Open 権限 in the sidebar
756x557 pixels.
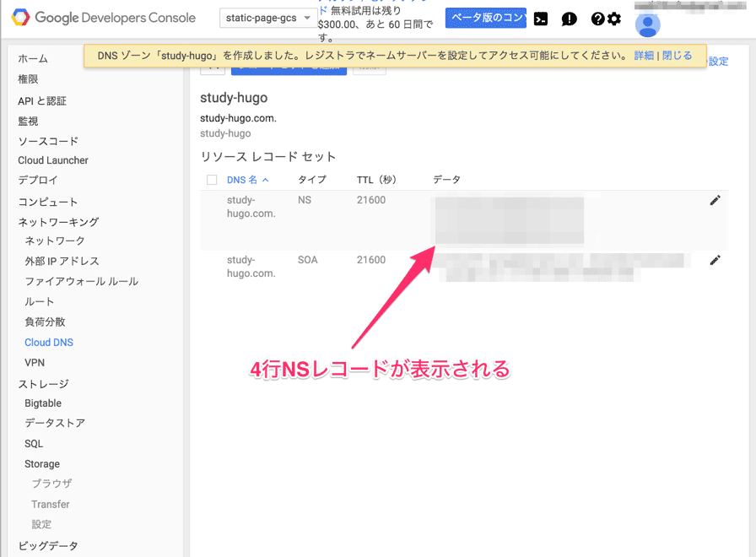click(x=28, y=79)
